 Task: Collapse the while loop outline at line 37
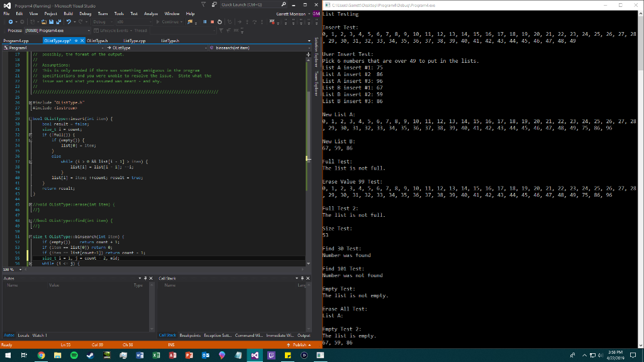coord(30,162)
